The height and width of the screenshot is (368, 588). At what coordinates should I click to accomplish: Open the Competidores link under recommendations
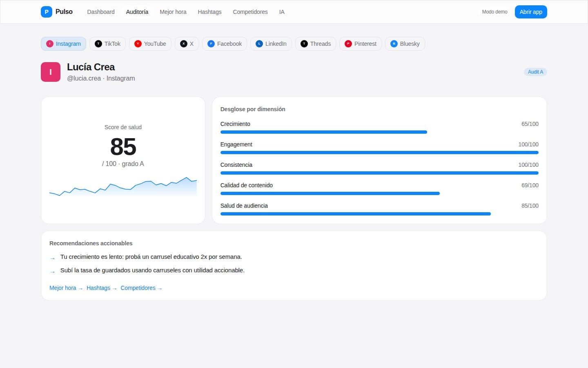click(141, 288)
